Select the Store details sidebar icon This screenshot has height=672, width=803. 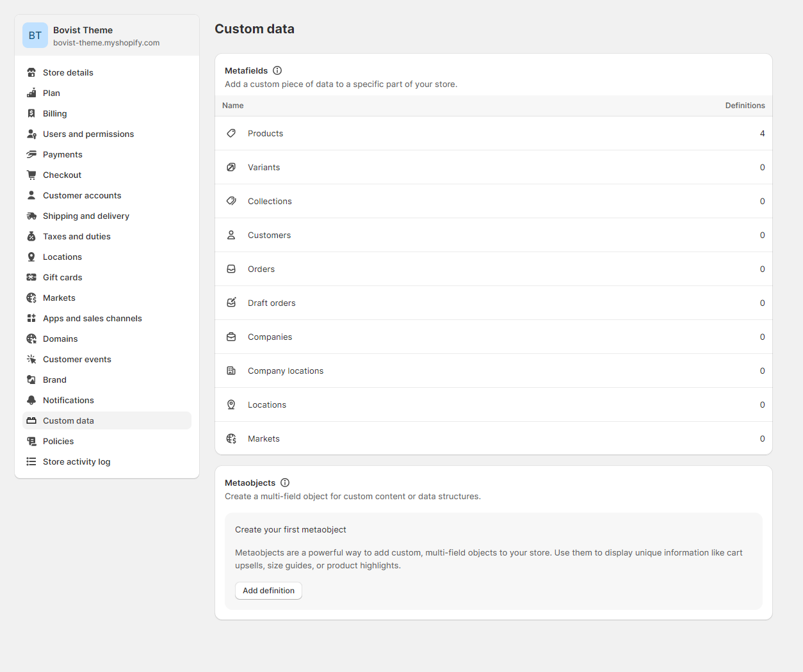[31, 72]
